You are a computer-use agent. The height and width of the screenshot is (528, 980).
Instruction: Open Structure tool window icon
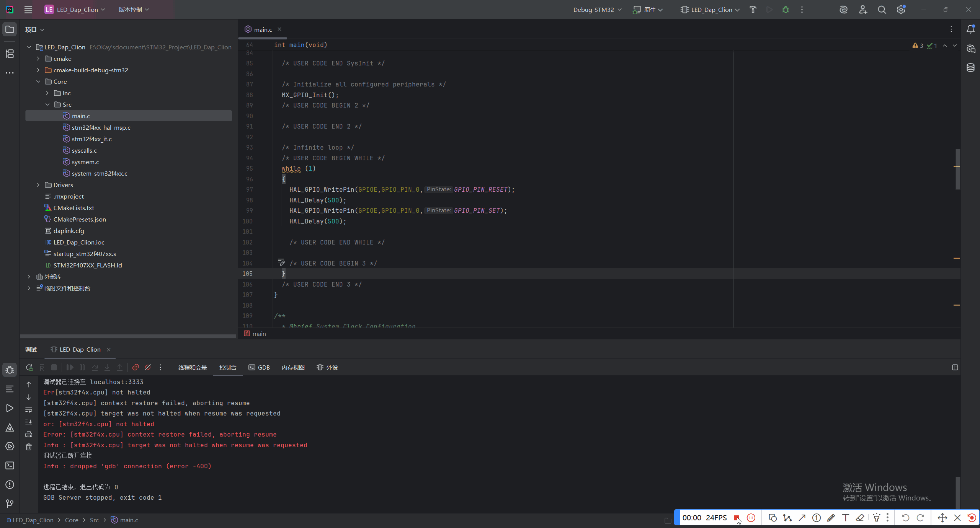click(10, 54)
